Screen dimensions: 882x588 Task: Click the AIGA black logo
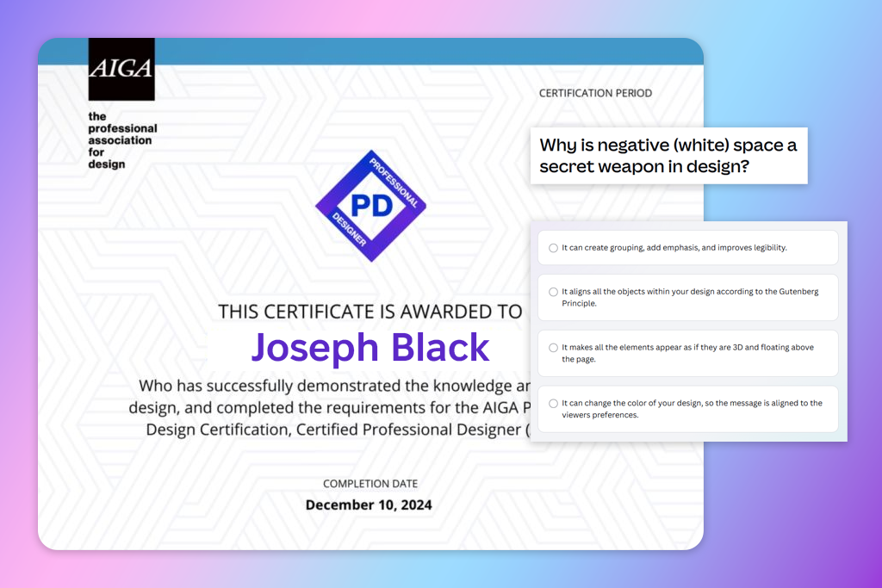click(x=121, y=69)
